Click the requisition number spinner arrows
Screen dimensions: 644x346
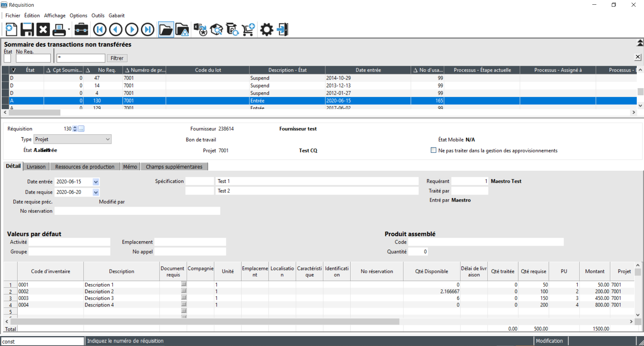click(x=75, y=129)
